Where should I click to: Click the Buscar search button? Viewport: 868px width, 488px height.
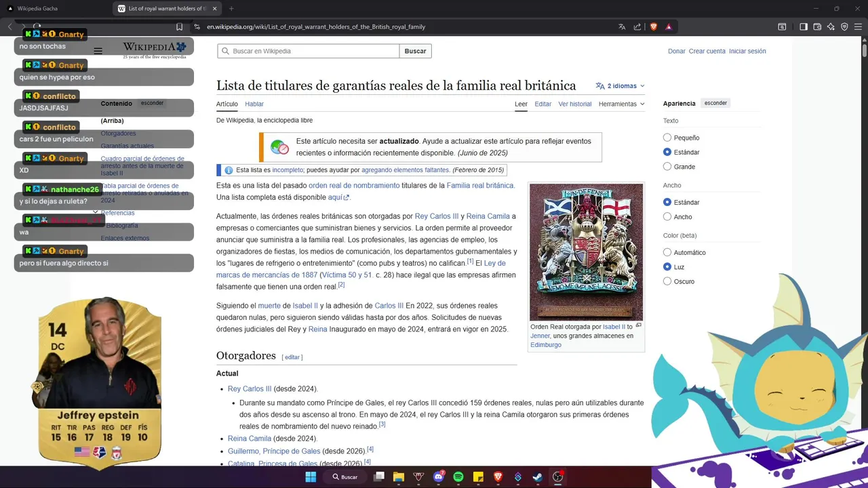click(416, 51)
